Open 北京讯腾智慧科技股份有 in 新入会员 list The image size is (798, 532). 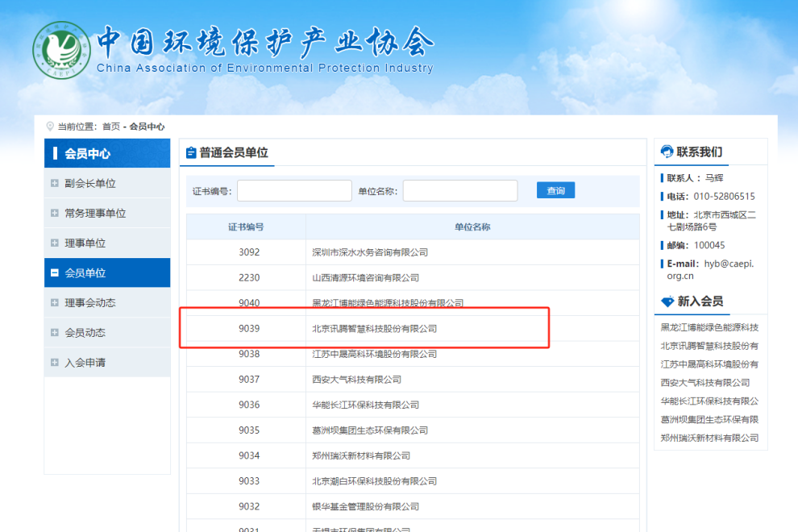tap(709, 346)
